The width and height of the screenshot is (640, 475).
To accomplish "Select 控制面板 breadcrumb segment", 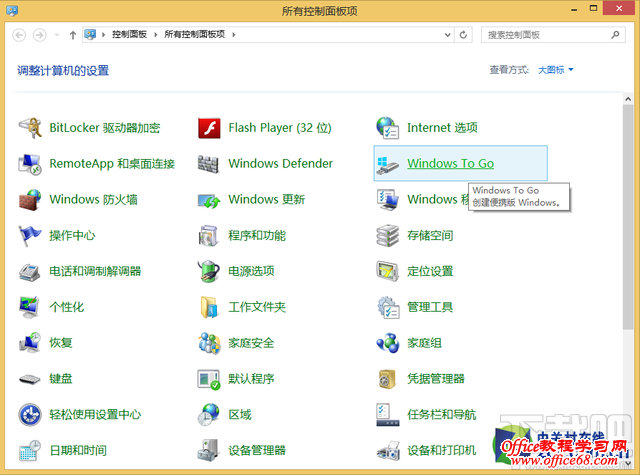I will click(129, 35).
